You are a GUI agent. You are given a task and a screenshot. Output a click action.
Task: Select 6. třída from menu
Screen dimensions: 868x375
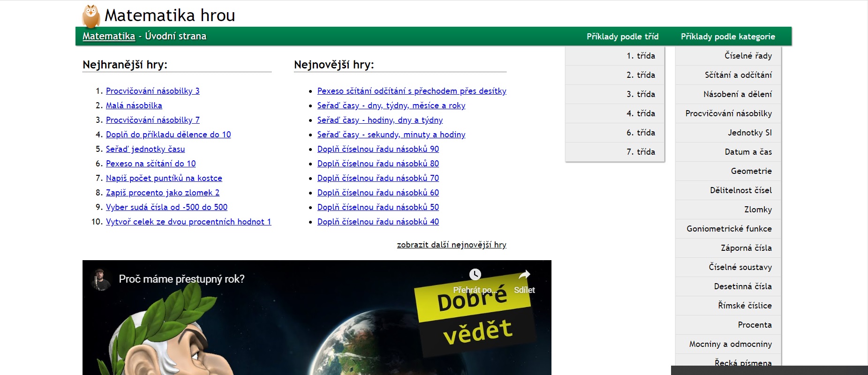click(x=615, y=133)
